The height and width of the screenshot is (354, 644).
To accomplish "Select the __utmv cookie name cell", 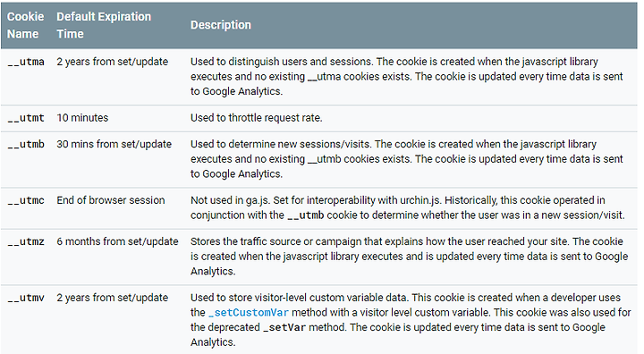I will point(26,299).
